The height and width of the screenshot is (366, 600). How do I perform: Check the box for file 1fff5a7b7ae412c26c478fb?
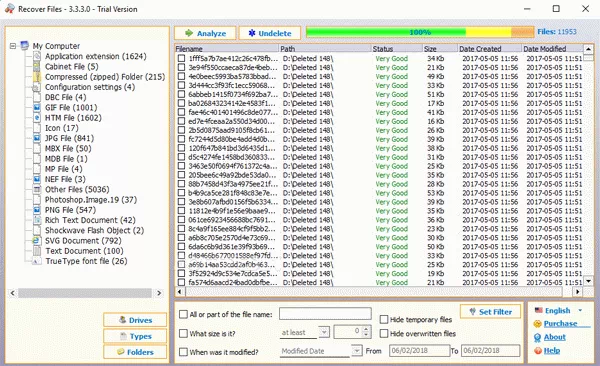(181, 59)
